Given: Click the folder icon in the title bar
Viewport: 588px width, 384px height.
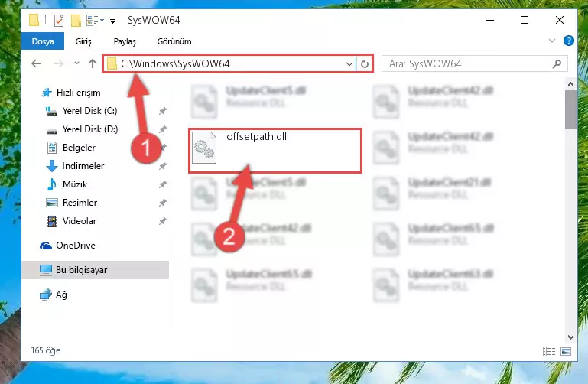Looking at the screenshot, I should click(x=34, y=20).
